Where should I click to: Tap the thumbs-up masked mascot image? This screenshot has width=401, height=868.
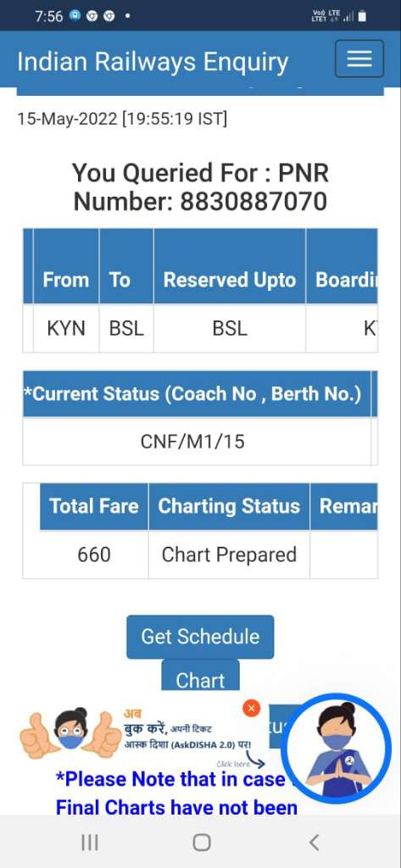(71, 733)
